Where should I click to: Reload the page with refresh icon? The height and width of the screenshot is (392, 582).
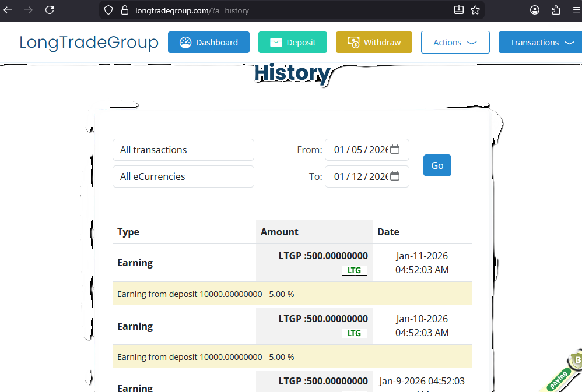pos(50,10)
